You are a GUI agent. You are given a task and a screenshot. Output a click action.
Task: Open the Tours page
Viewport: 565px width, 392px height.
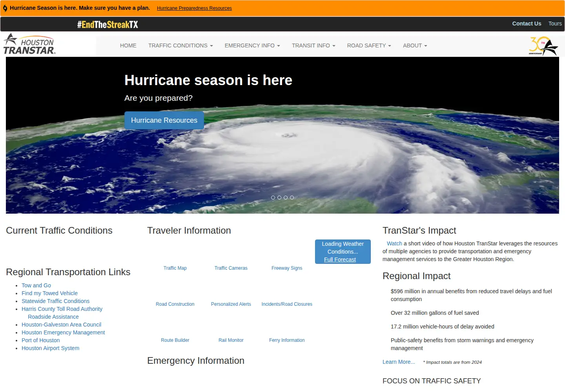click(x=555, y=24)
